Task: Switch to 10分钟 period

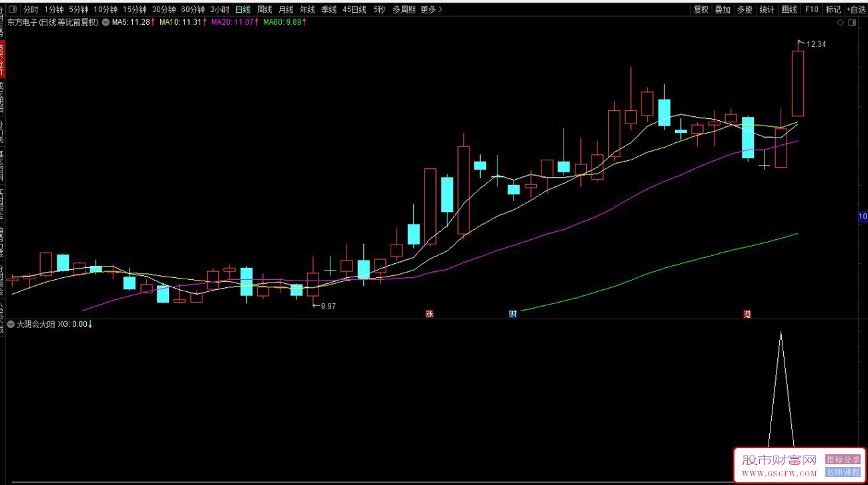Action: tap(106, 9)
